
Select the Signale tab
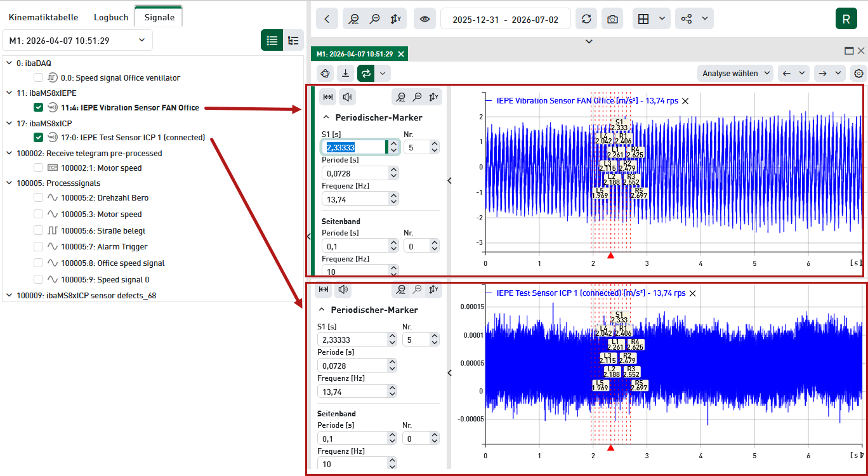(159, 17)
